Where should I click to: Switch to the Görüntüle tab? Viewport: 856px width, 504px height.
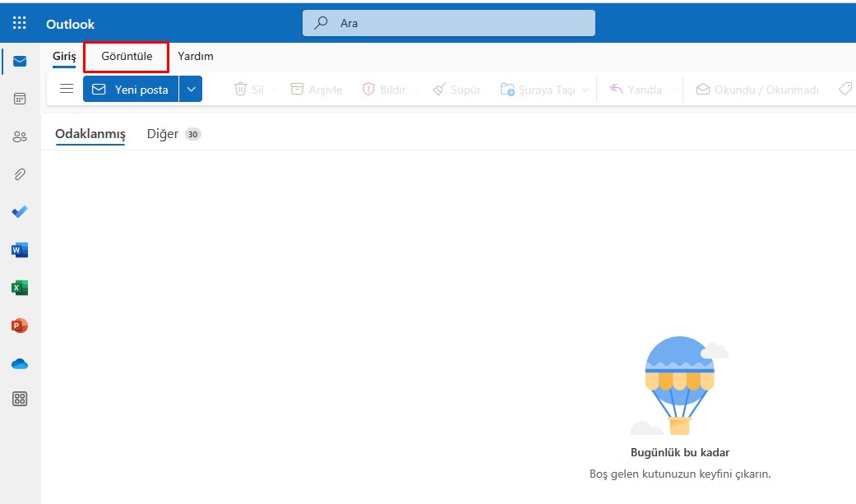pos(125,56)
